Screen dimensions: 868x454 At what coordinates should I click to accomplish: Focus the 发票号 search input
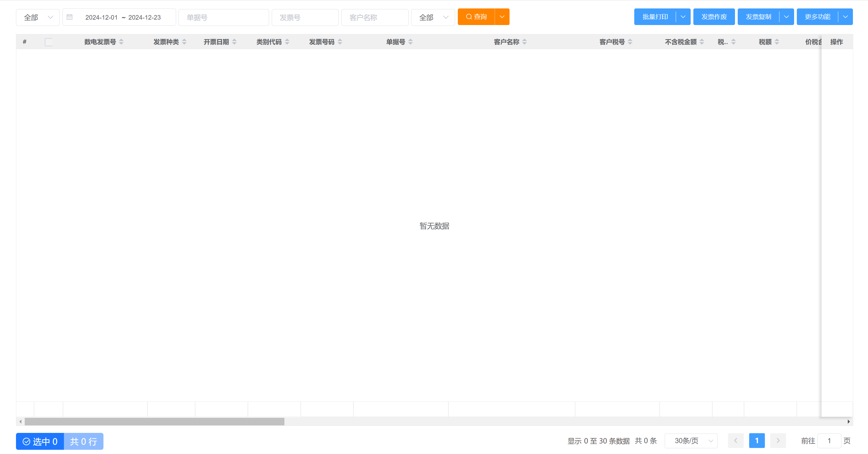click(305, 17)
